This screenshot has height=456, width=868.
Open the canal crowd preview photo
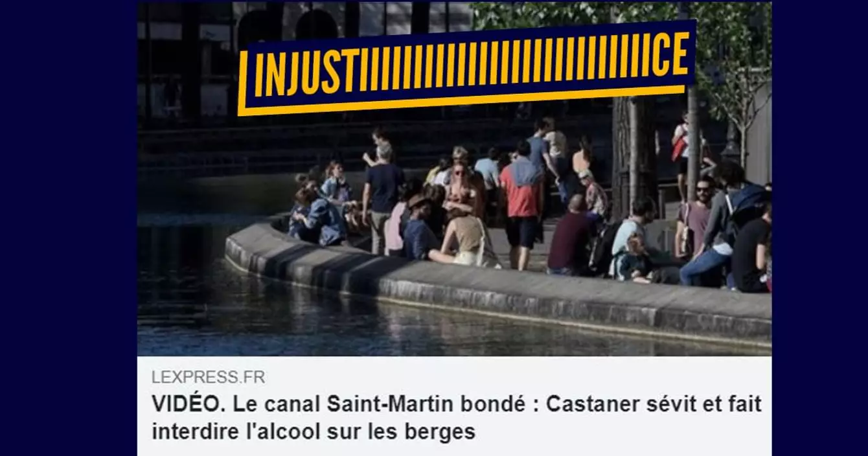point(454,179)
